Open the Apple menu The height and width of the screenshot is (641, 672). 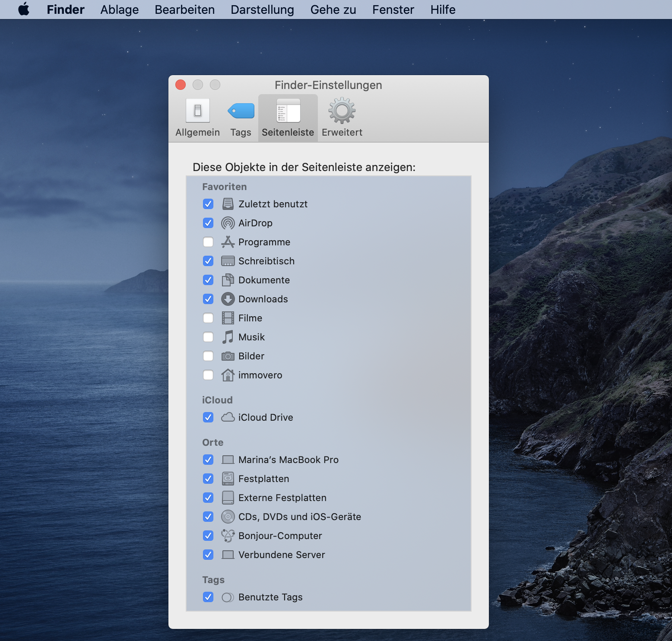point(24,9)
